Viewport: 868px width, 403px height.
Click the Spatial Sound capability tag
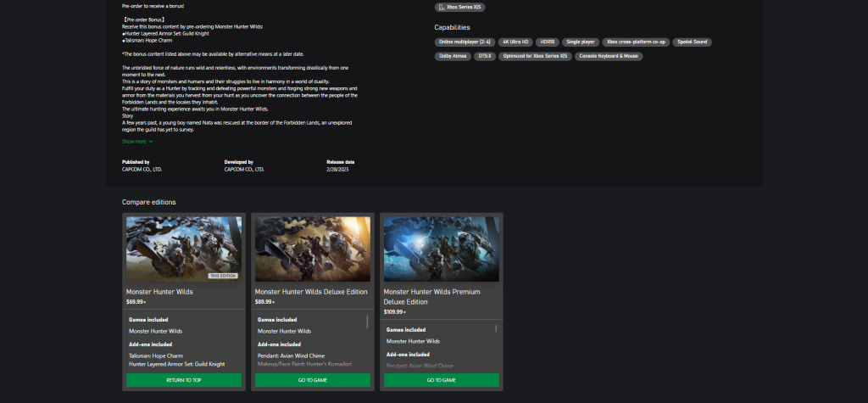click(x=693, y=42)
